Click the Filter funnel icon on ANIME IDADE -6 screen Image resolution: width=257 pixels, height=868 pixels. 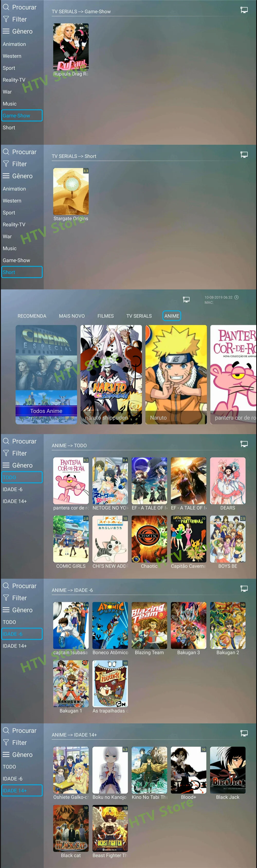coord(6,598)
